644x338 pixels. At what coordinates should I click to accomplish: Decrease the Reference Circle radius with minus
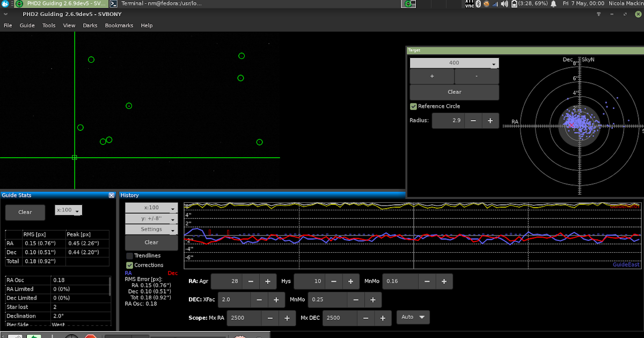point(474,120)
